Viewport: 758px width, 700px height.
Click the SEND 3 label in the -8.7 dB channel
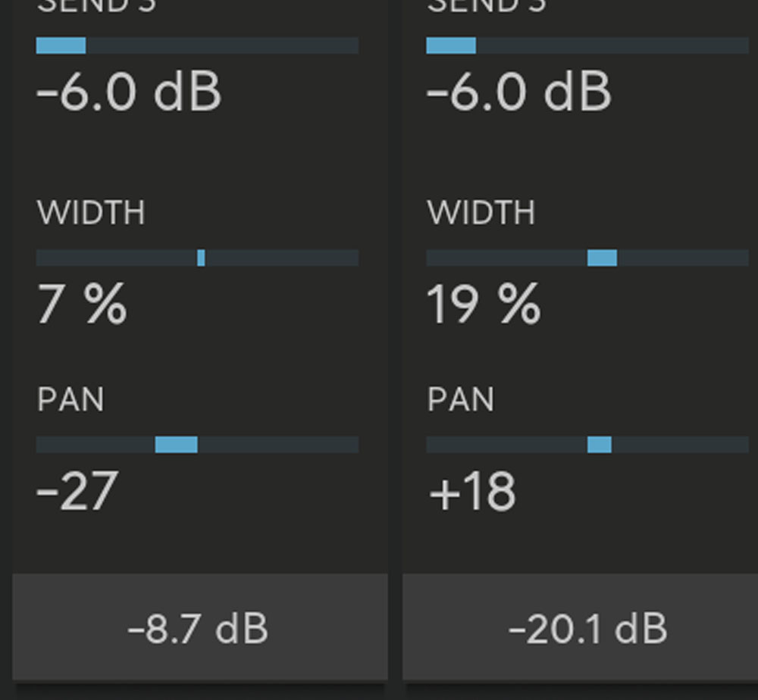[x=96, y=6]
